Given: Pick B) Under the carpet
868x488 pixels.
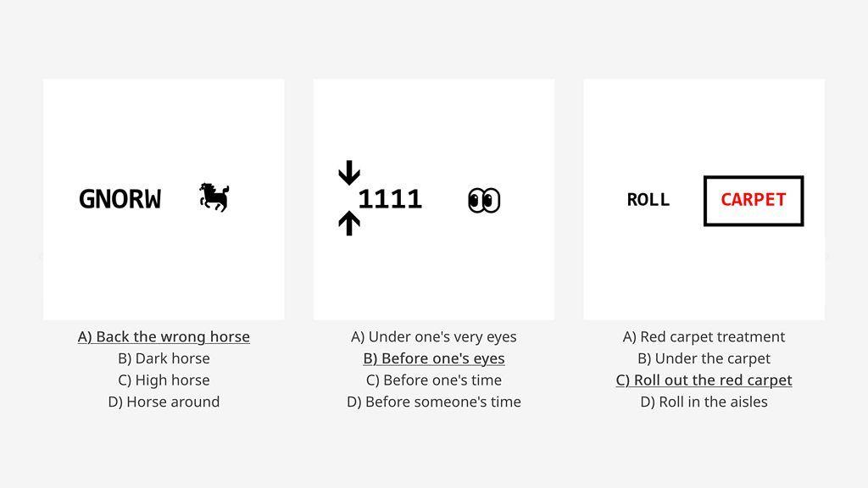Looking at the screenshot, I should click(x=704, y=358).
